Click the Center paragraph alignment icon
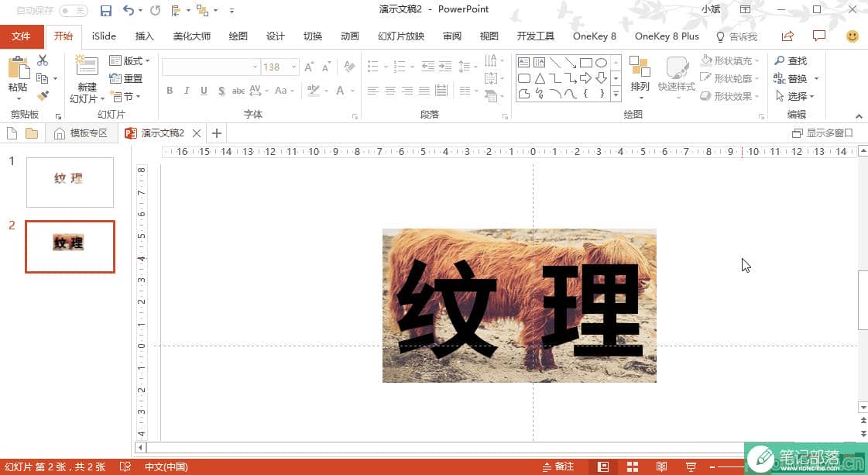 click(390, 91)
